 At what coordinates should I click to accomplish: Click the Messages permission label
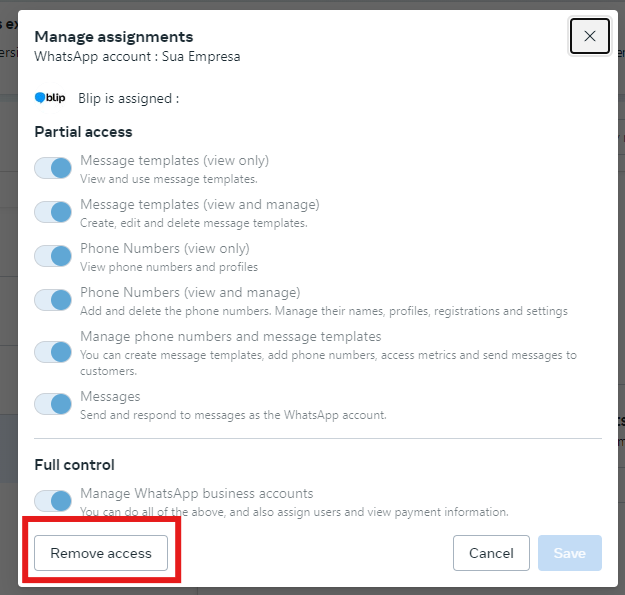click(x=110, y=397)
